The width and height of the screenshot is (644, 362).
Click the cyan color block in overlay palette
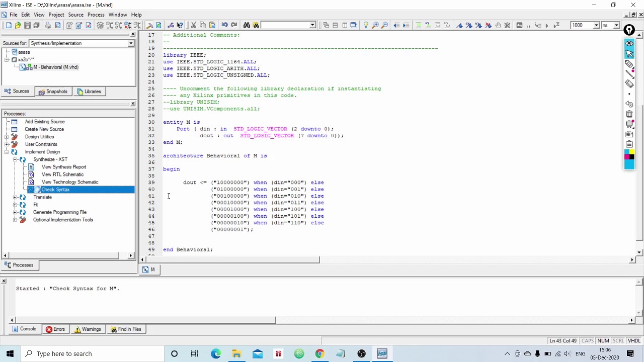[629, 164]
